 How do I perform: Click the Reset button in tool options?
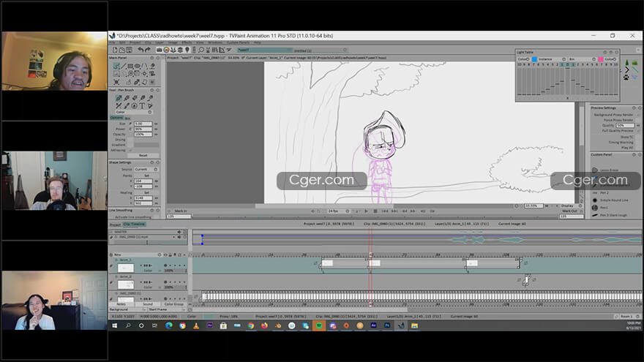tap(143, 155)
